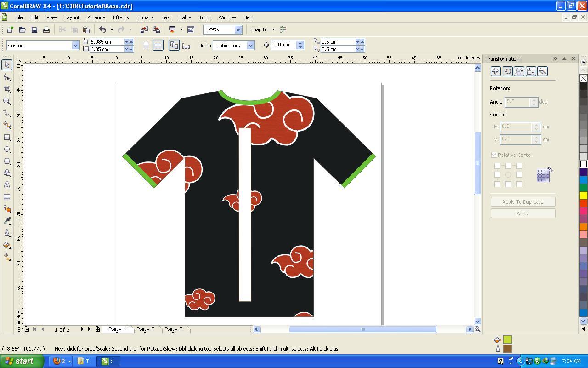Switch to Position transformation icon

[495, 71]
